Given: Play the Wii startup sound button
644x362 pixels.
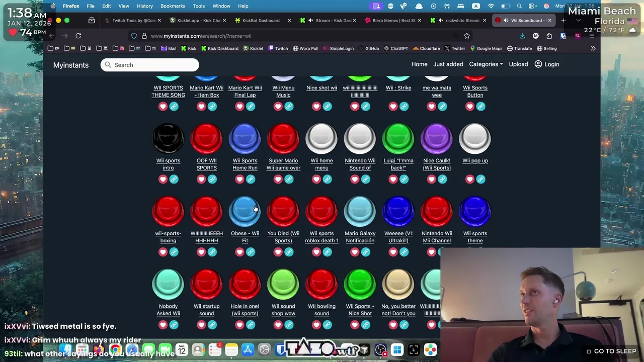Looking at the screenshot, I should click(206, 284).
